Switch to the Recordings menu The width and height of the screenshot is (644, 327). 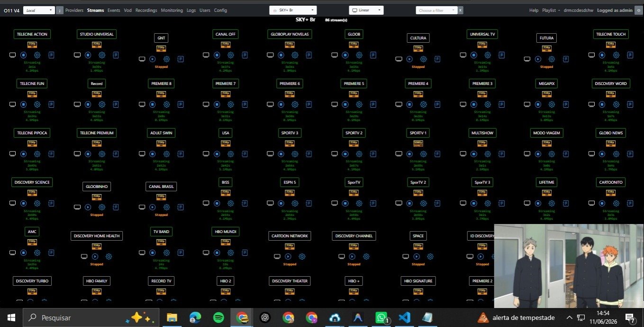pyautogui.click(x=146, y=10)
